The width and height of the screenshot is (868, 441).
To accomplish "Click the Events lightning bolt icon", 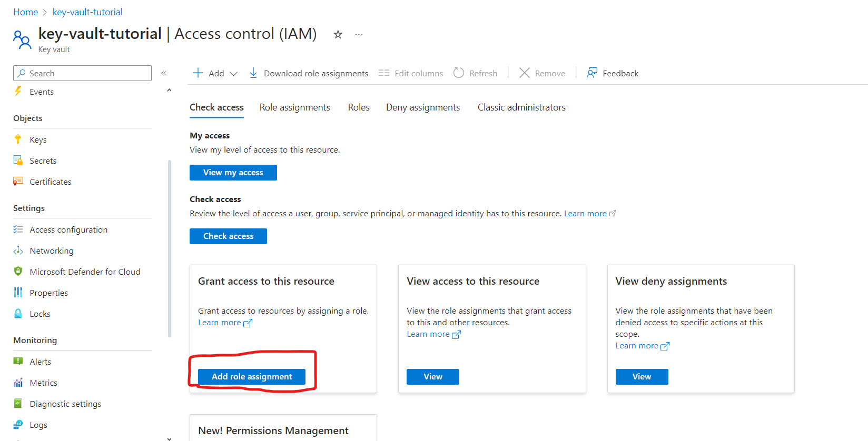I will [x=18, y=91].
